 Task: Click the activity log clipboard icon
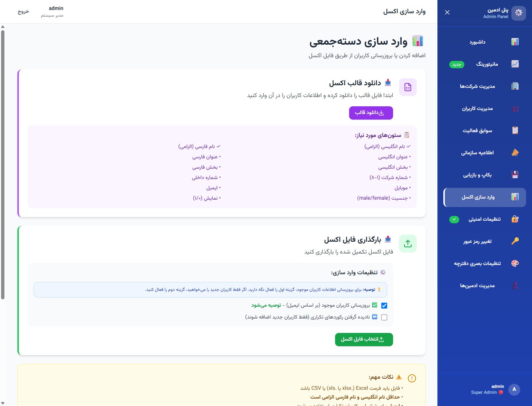515,131
